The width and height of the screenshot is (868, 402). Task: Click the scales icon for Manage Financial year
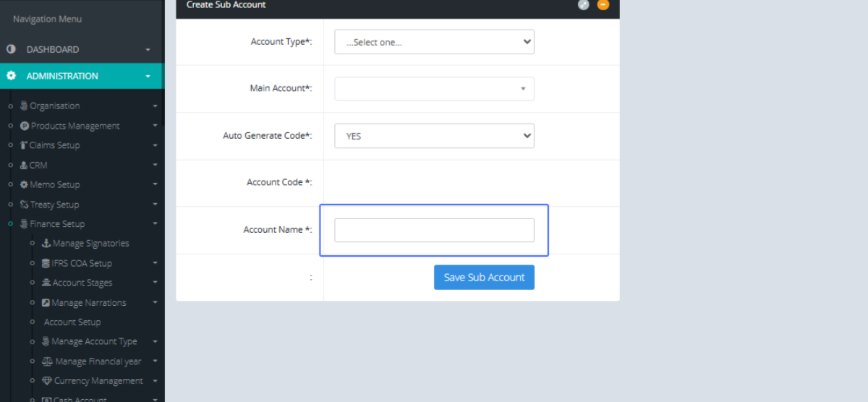click(x=48, y=361)
